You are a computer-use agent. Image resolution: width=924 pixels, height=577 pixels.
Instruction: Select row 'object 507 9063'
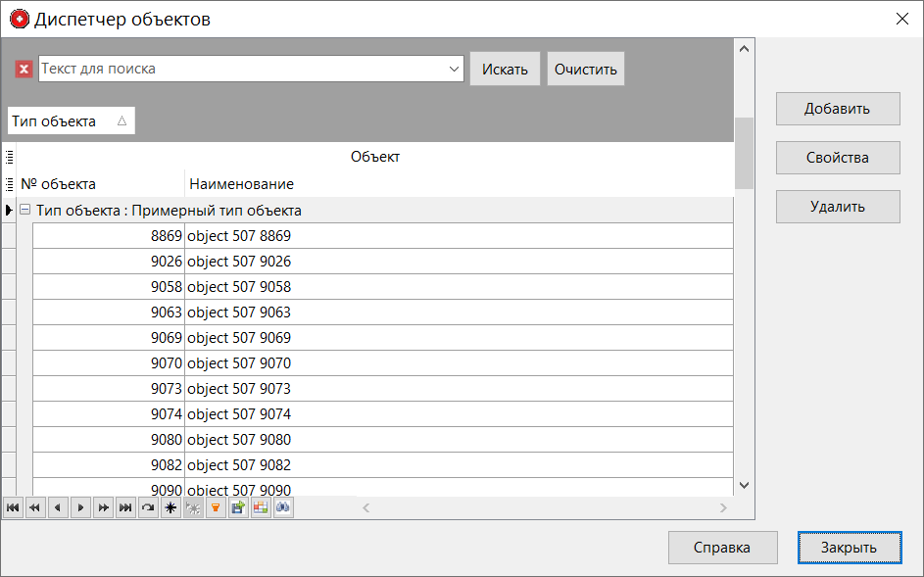[239, 313]
